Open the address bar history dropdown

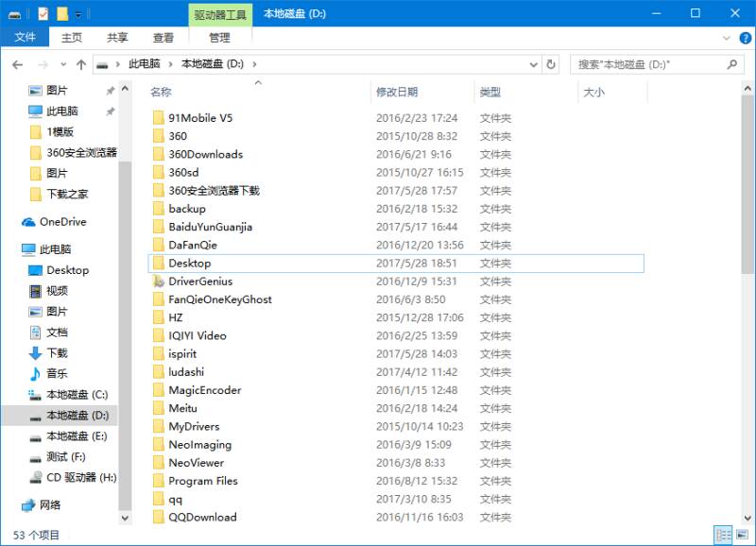click(x=533, y=64)
